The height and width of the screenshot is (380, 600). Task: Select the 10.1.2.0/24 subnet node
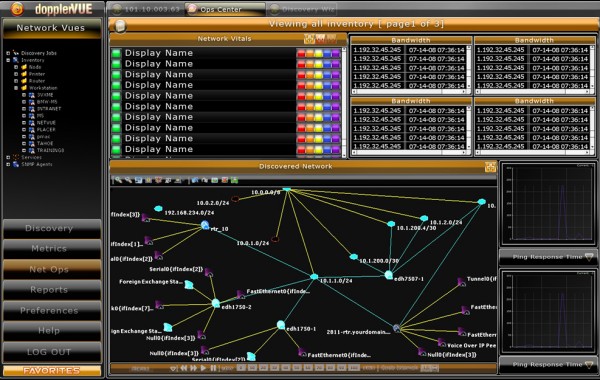point(424,219)
